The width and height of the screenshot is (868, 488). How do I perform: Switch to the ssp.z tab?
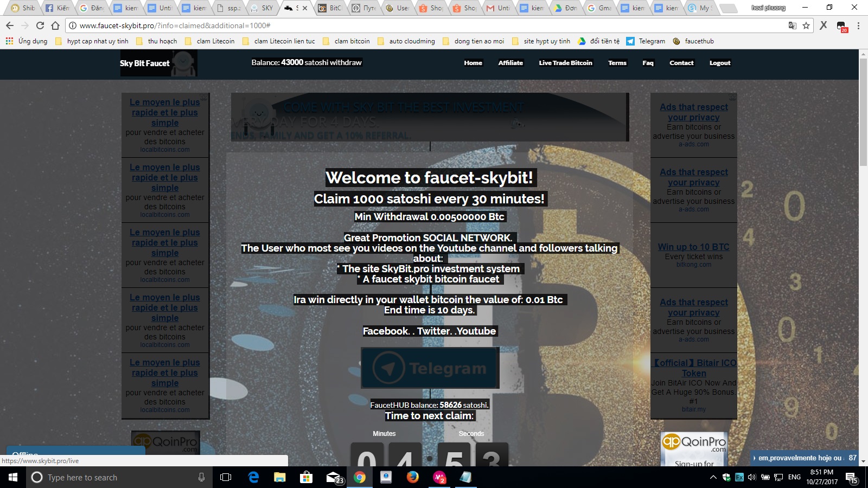[229, 8]
